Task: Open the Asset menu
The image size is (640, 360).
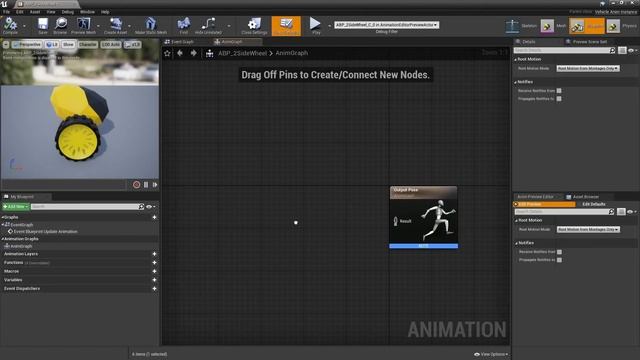Action: point(35,12)
